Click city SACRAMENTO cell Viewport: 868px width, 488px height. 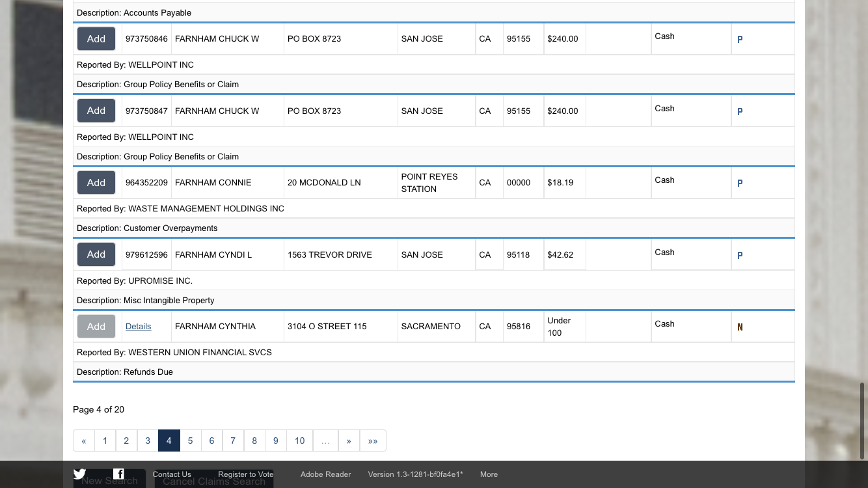(x=431, y=327)
